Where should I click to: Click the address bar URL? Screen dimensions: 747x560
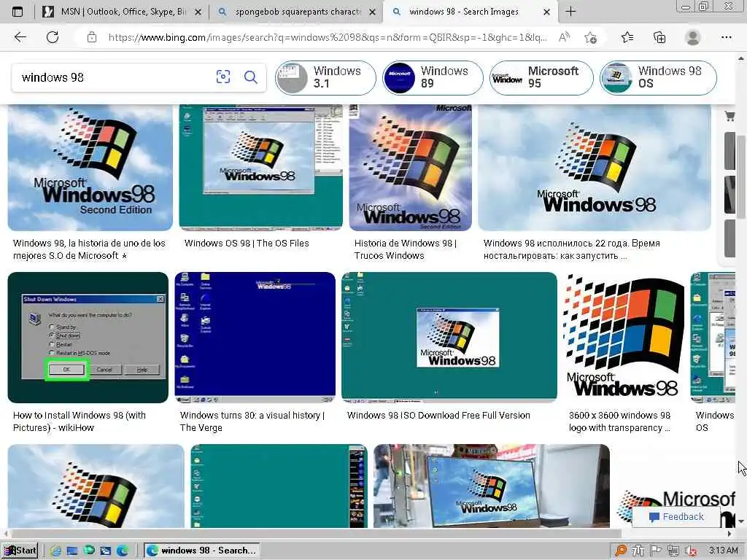tap(328, 37)
